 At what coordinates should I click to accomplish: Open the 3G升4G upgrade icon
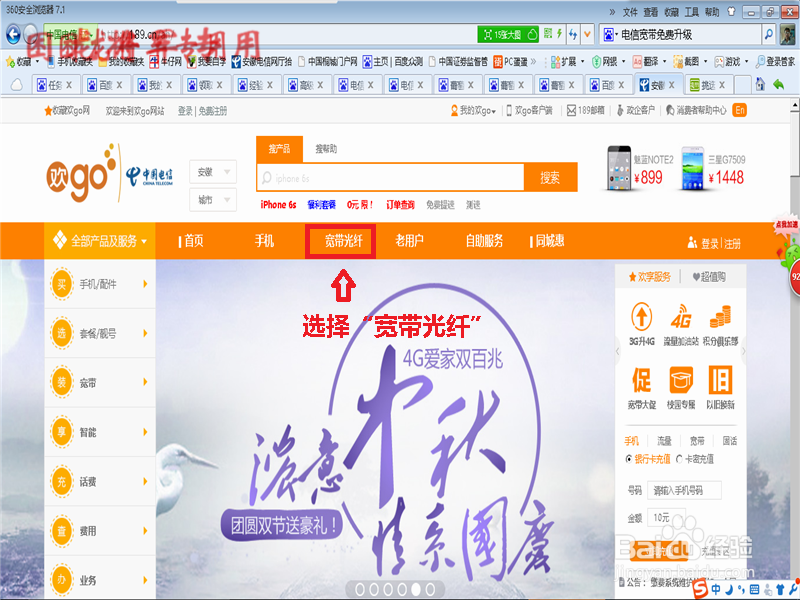coord(641,316)
